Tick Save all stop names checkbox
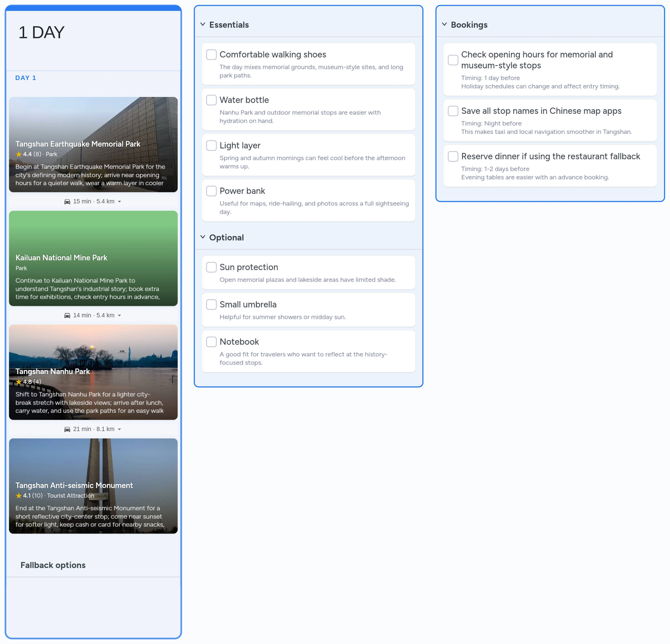The width and height of the screenshot is (670, 644). (453, 111)
